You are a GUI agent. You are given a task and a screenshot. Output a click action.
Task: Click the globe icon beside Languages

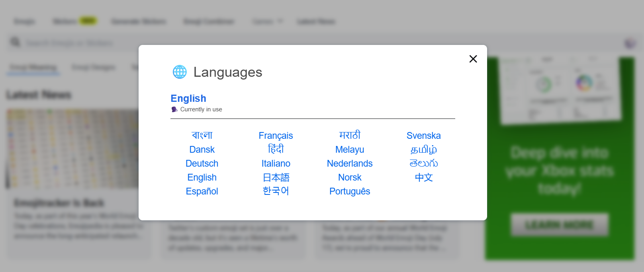pos(180,72)
